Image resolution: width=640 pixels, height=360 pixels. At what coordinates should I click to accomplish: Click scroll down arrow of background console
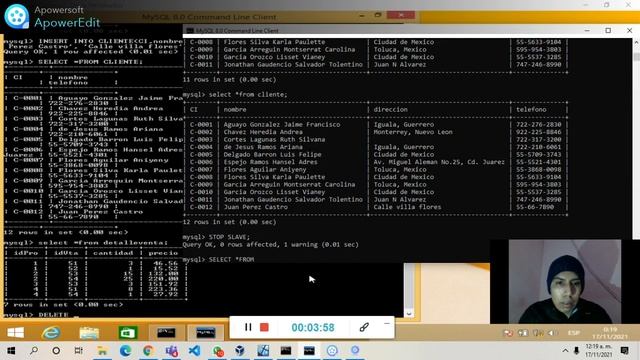coord(409,314)
